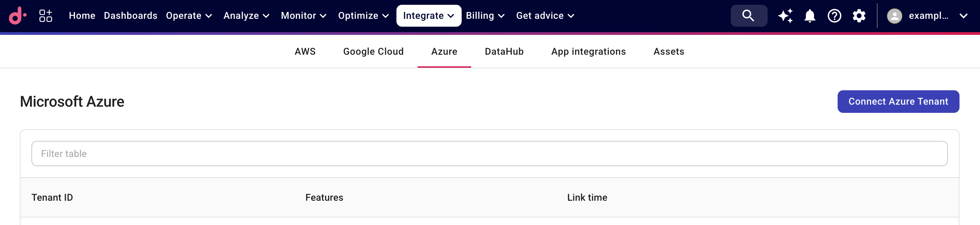Open the App integrations tab
This screenshot has width=980, height=225.
[x=588, y=51]
